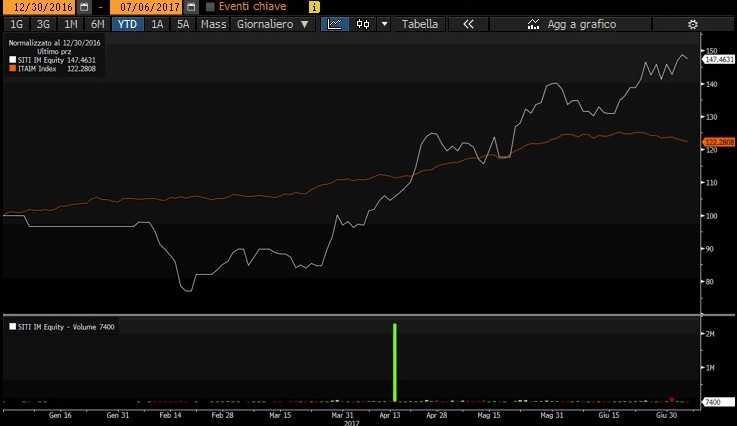Expand the Giornaliero frequency dropdown
The width and height of the screenshot is (737, 426).
point(270,24)
